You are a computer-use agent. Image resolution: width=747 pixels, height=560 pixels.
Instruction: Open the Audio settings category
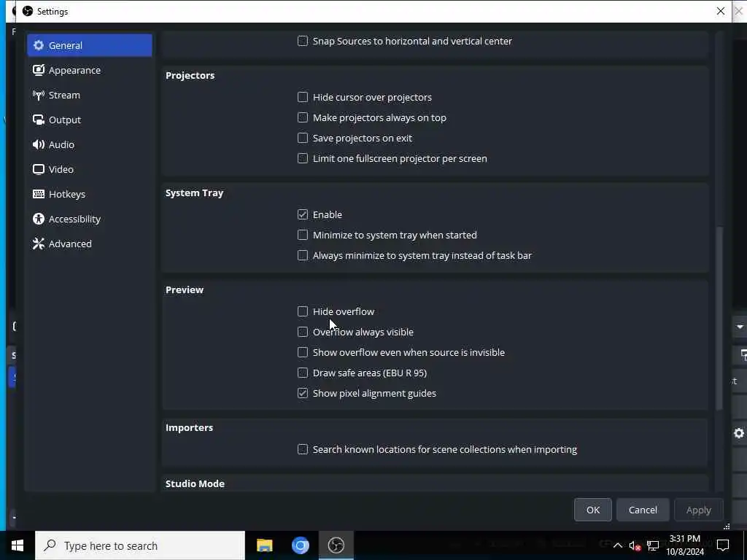tap(90, 144)
